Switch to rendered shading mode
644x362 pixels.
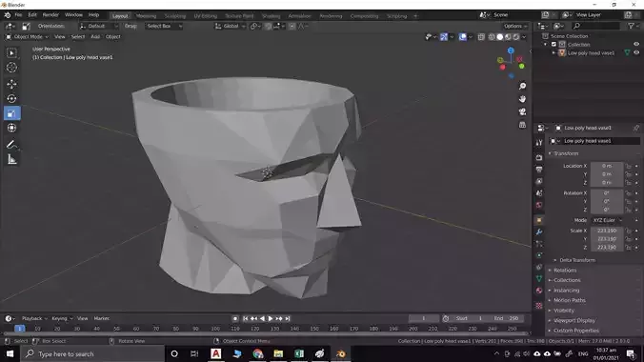tap(516, 37)
